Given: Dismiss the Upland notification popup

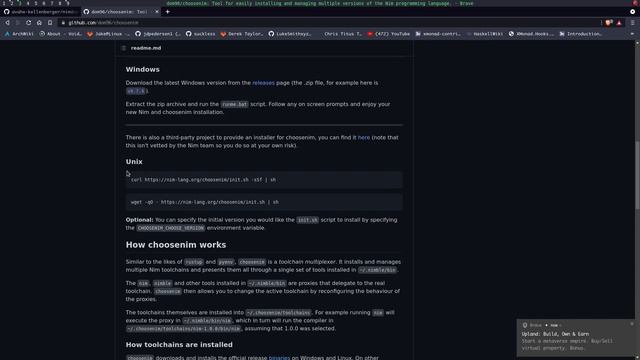Looking at the screenshot, I should coord(632,324).
